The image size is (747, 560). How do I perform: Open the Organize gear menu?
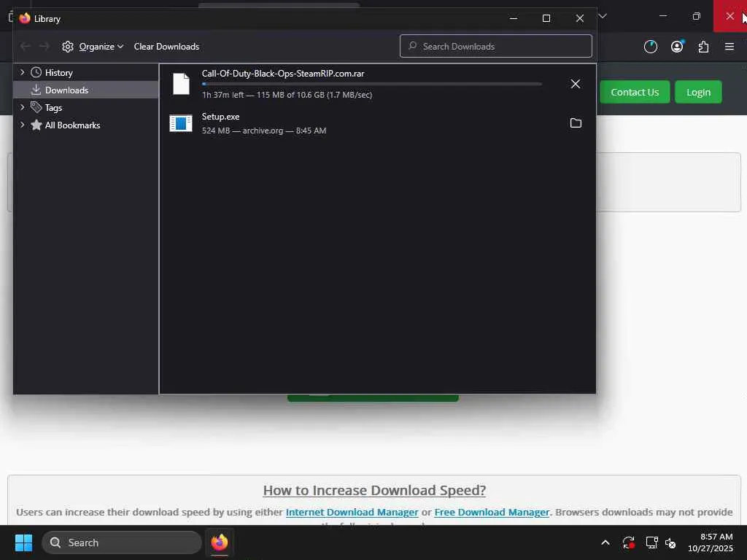93,46
